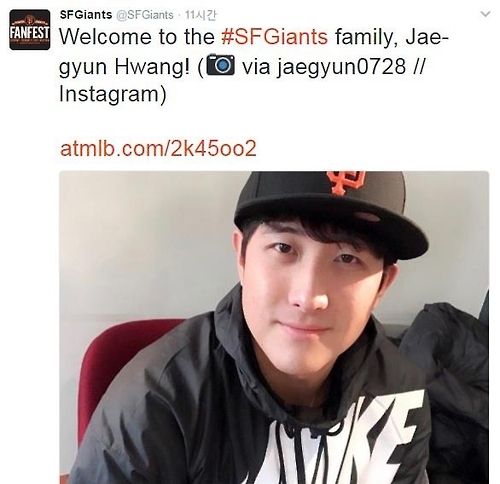Follow the atmlb.com/2k45oo2 link

(158, 148)
